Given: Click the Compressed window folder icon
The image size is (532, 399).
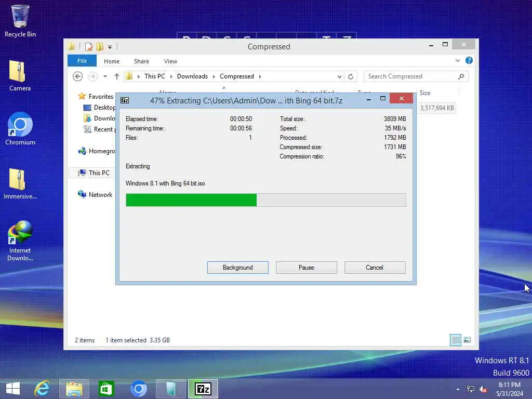Looking at the screenshot, I should pos(71,46).
